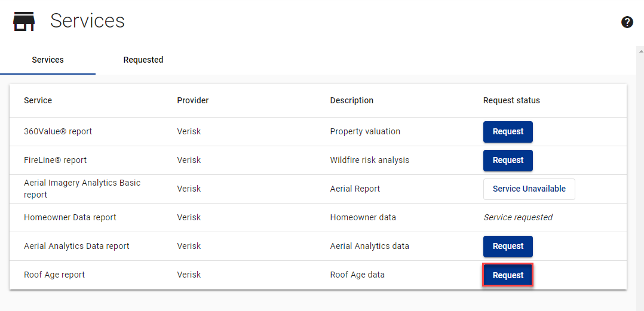Click the Service column header

point(38,100)
